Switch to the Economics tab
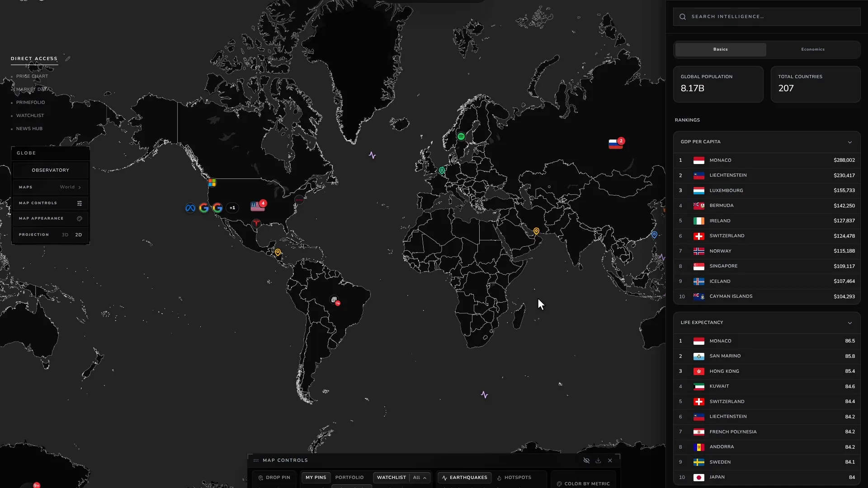This screenshot has width=868, height=488. pyautogui.click(x=813, y=49)
